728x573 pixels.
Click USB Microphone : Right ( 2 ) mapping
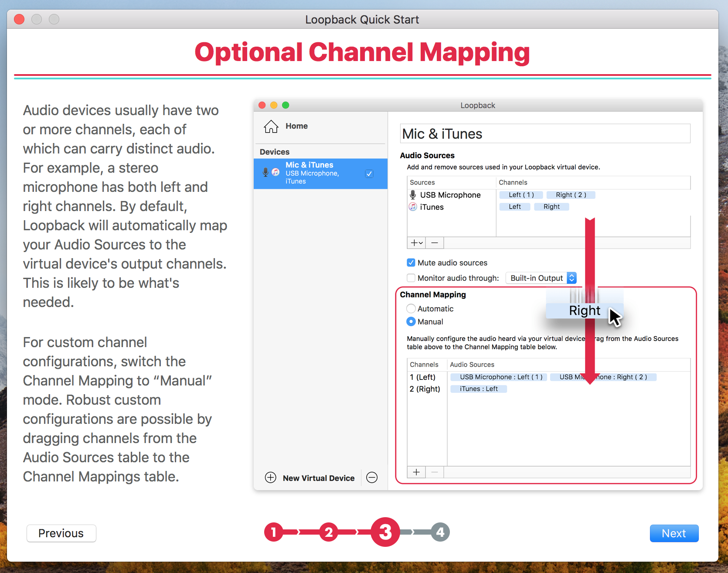[x=603, y=377]
